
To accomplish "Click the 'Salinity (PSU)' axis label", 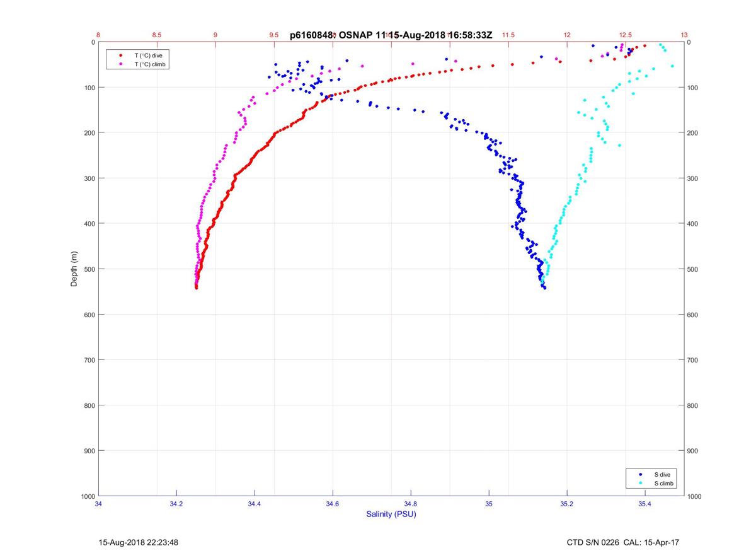I will click(x=391, y=514).
